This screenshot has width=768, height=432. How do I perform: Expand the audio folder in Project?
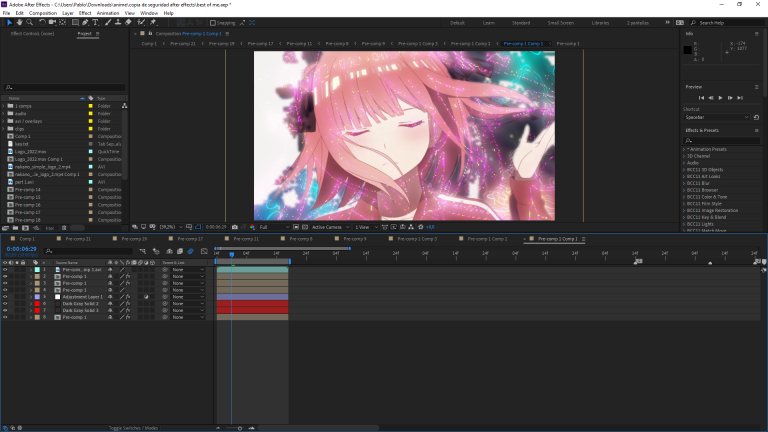3,114
